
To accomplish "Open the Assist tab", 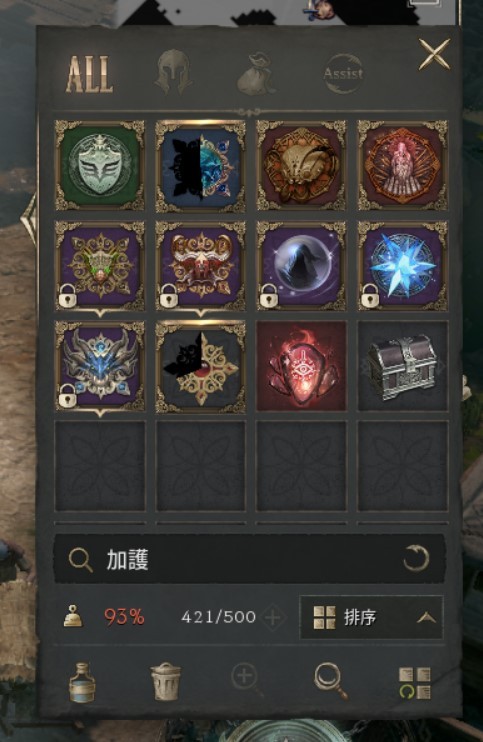I will tap(343, 73).
